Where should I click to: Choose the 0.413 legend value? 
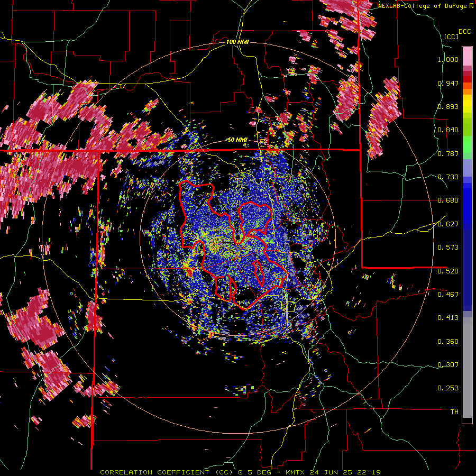(448, 318)
